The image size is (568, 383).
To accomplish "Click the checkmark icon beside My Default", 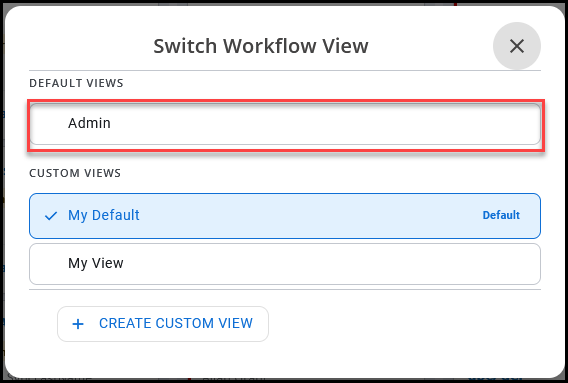I will coord(51,216).
